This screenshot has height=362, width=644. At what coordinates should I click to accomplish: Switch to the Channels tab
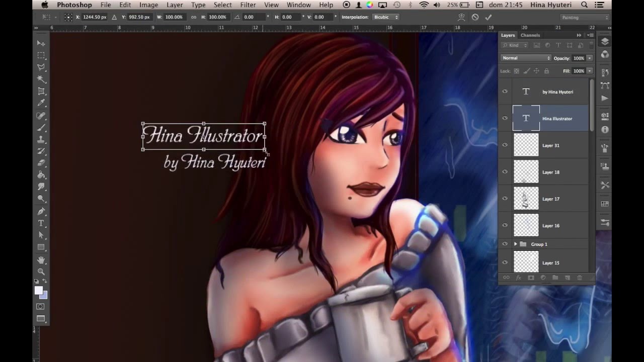point(530,35)
